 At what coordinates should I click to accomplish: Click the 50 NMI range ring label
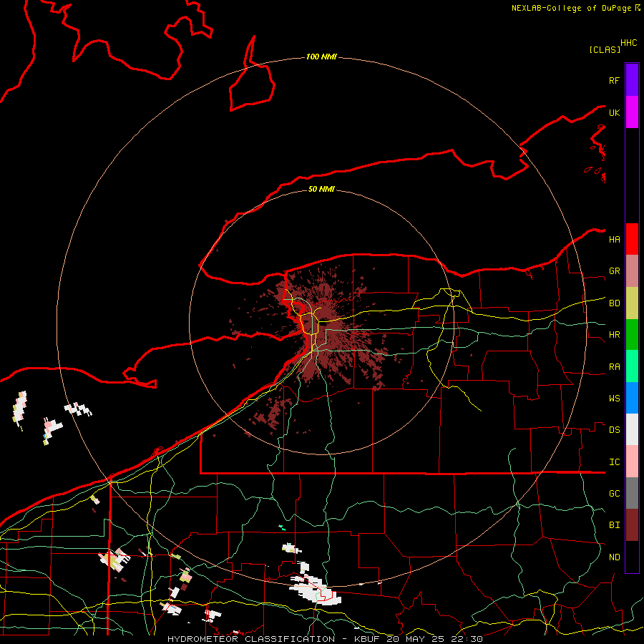tap(321, 189)
